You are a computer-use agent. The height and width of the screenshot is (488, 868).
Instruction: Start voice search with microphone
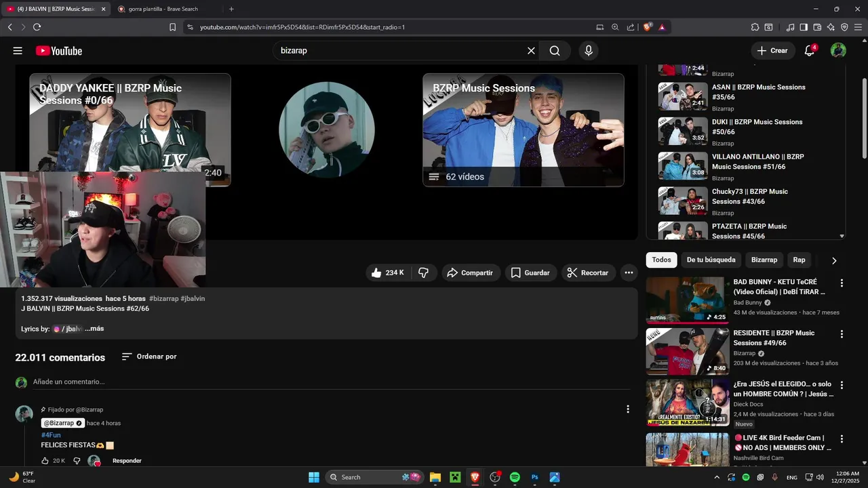[589, 51]
